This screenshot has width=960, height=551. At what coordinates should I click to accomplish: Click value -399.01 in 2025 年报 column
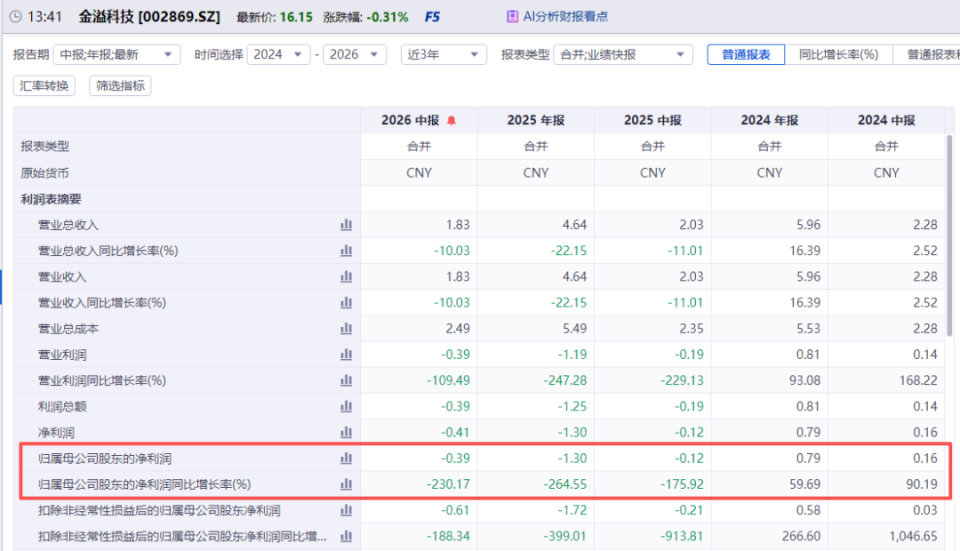(565, 536)
